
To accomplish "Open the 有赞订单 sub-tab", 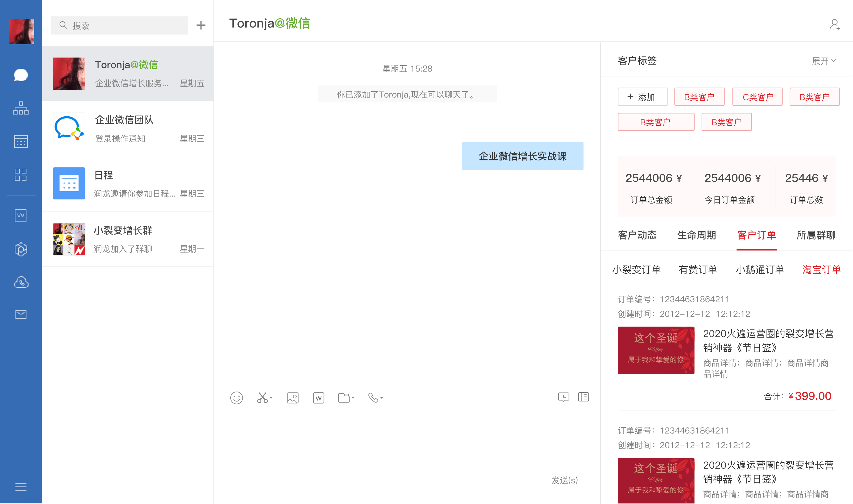I will 698,270.
